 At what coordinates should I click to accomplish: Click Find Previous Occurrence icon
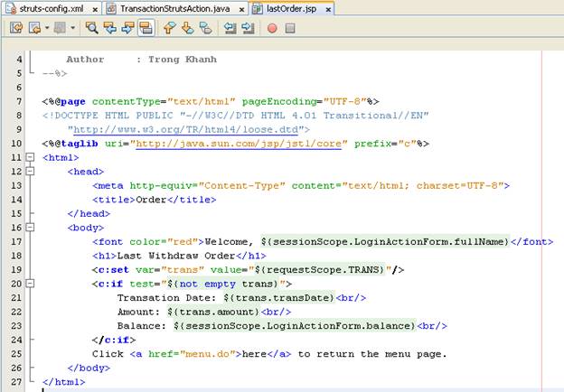tap(109, 28)
